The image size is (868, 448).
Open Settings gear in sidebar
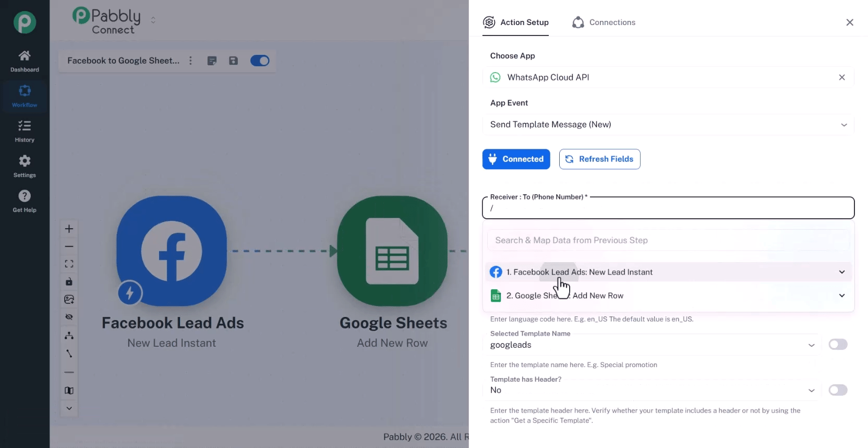25,166
